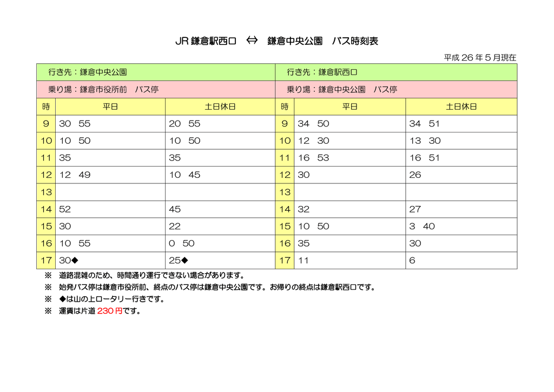Select the "0 50" holiday cell at 16時
The width and height of the screenshot is (554, 392).
(x=220, y=243)
